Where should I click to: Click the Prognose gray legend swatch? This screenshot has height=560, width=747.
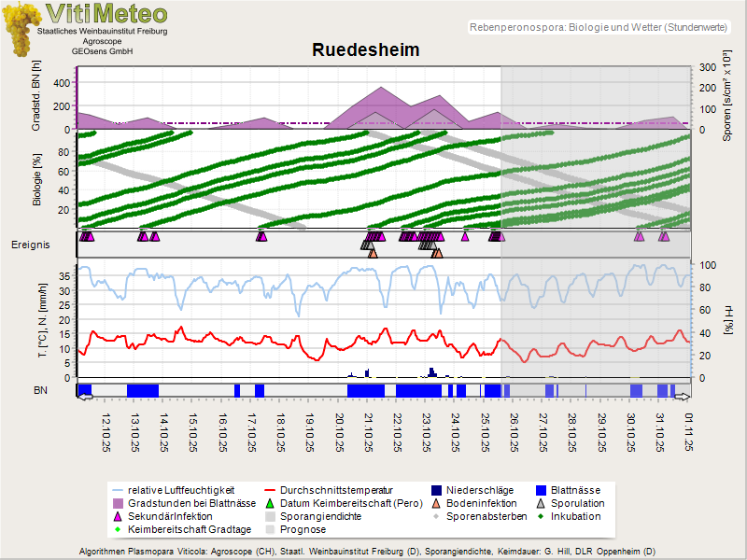(x=271, y=529)
